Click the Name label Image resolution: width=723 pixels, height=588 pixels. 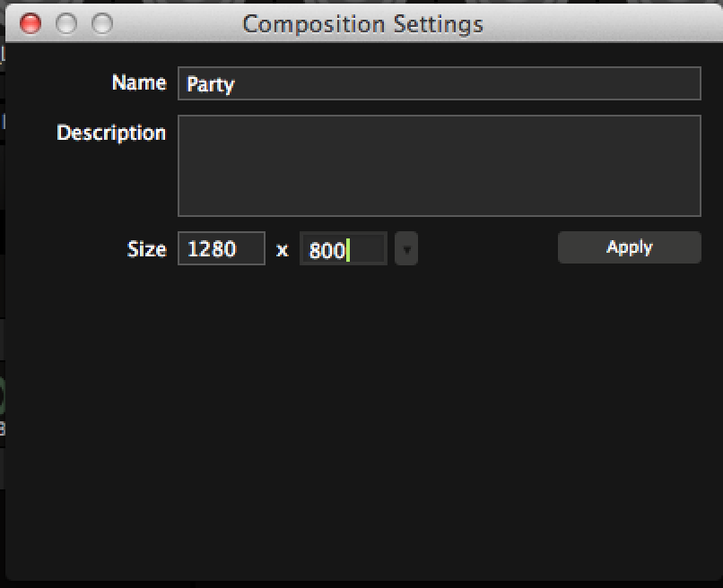coord(139,82)
